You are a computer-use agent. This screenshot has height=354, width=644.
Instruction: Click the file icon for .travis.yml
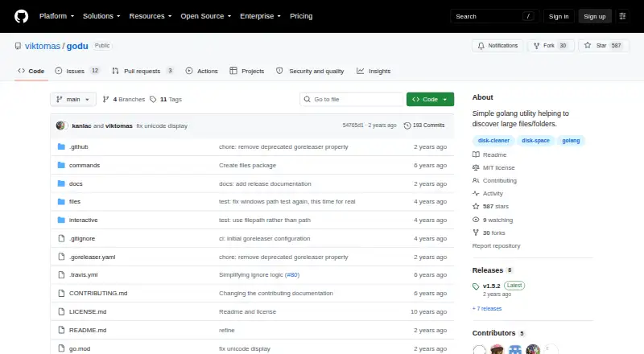point(61,274)
